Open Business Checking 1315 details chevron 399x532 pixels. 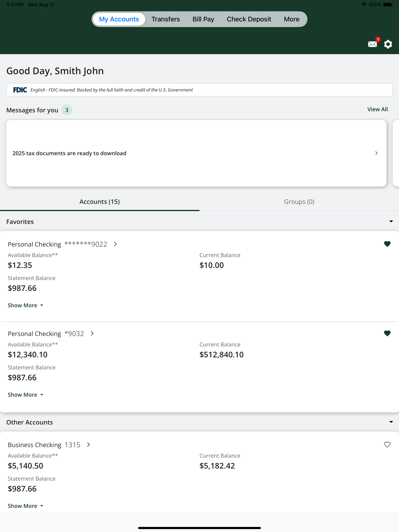click(89, 445)
